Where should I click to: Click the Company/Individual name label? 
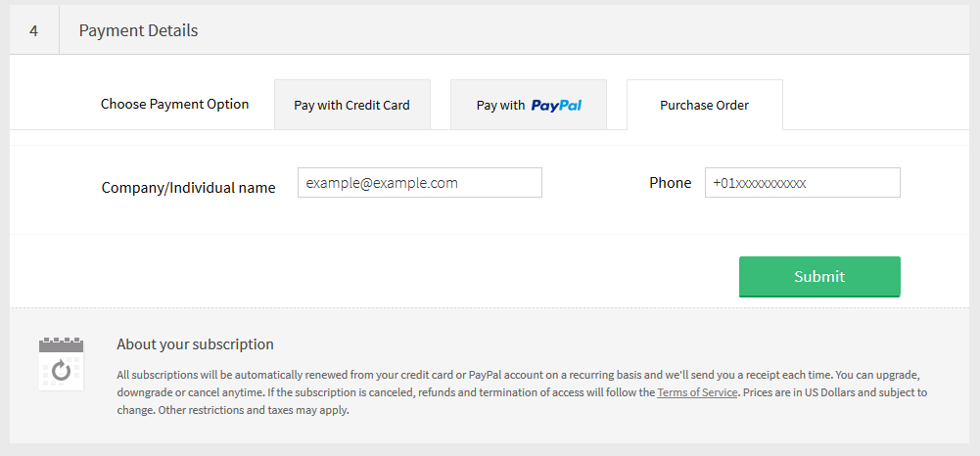pyautogui.click(x=188, y=187)
